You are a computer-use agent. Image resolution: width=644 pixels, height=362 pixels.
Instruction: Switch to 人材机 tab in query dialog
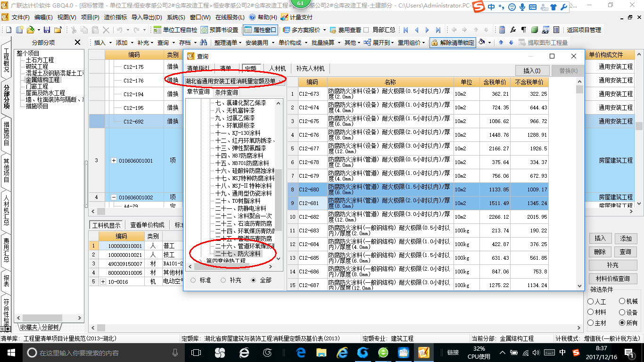278,69
